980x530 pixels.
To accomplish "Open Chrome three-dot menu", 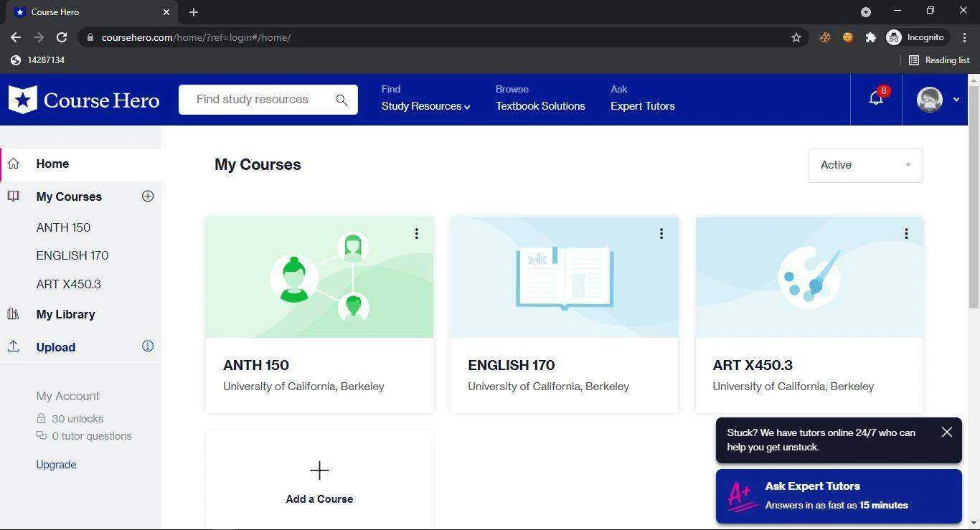I will [x=965, y=37].
